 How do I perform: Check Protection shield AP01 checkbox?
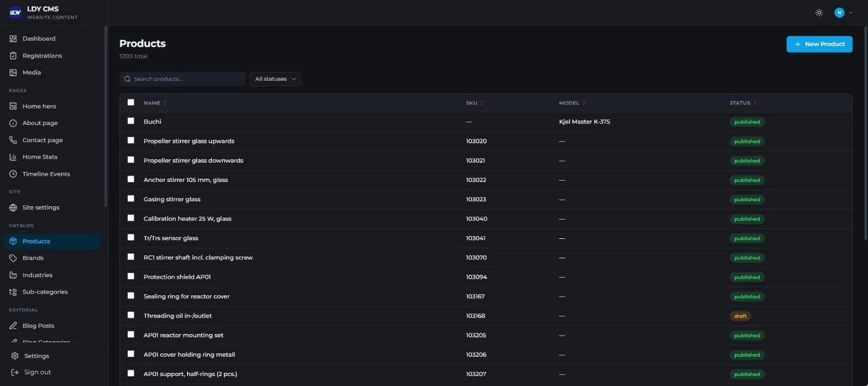[x=131, y=276]
